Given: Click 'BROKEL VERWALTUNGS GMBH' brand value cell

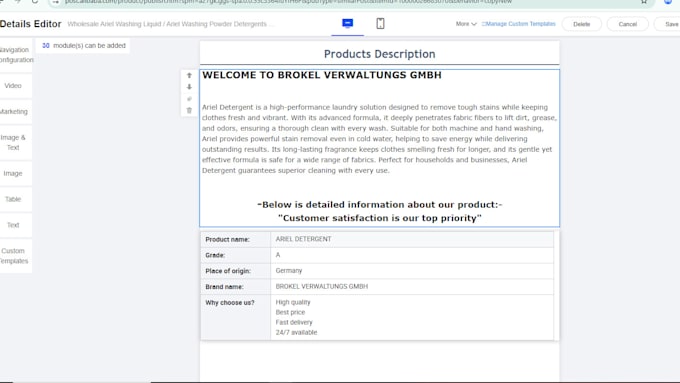Looking at the screenshot, I should 412,287.
